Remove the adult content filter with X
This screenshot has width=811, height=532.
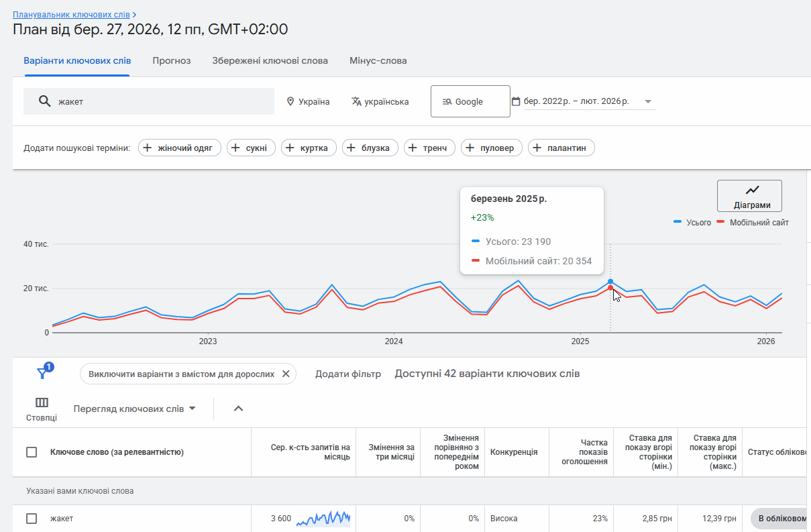pyautogui.click(x=285, y=374)
